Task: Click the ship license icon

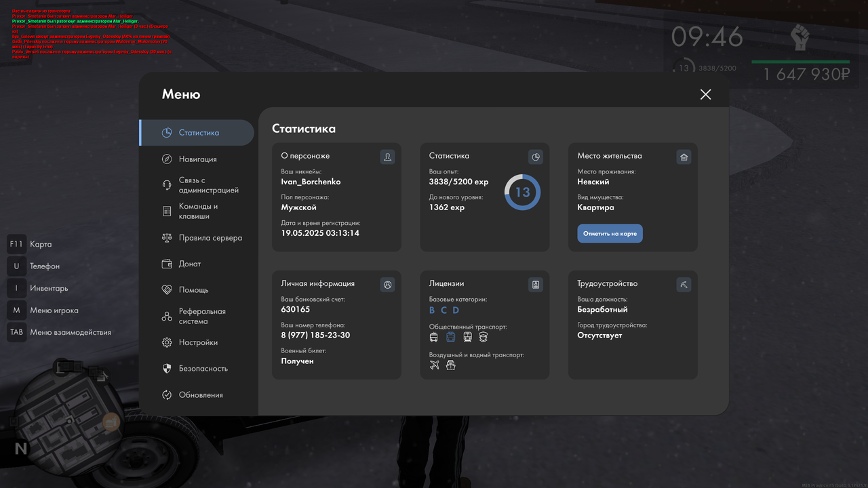Action: pos(451,365)
